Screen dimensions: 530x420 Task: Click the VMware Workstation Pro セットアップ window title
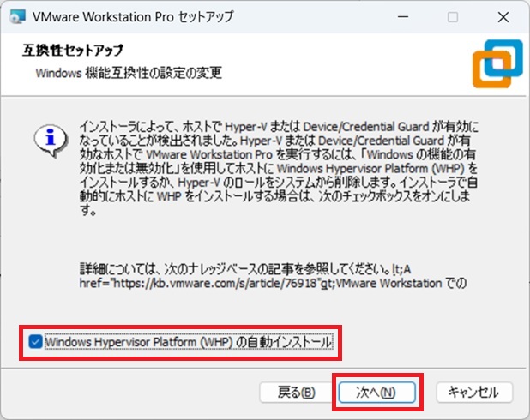point(133,16)
